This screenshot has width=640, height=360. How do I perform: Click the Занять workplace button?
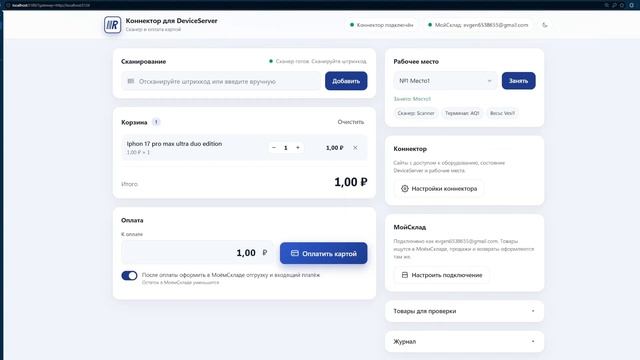tap(518, 81)
